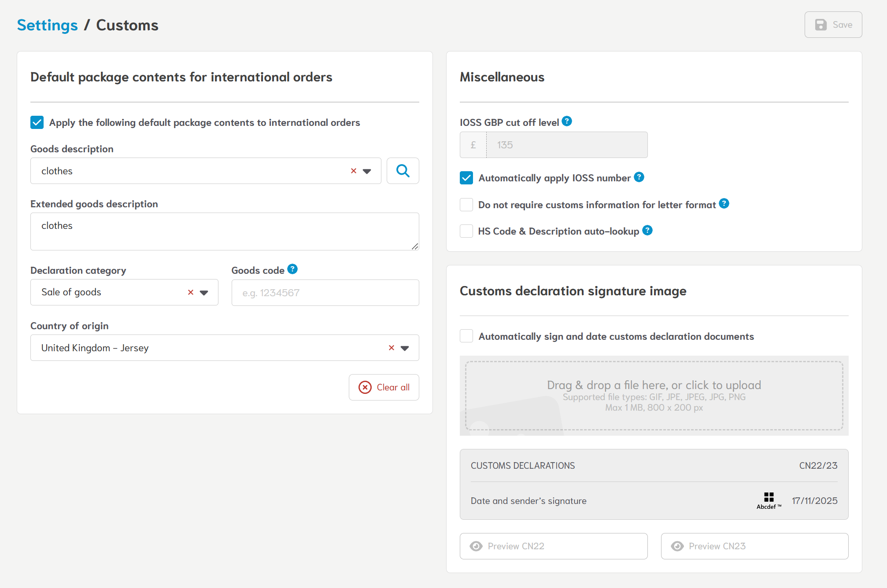Show IOSS GBP cut off level help
This screenshot has height=588, width=887.
point(567,121)
